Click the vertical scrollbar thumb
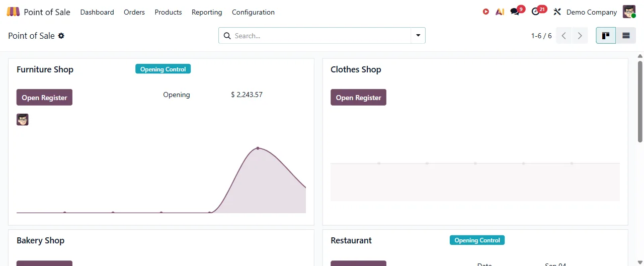This screenshot has width=644, height=266. [x=640, y=102]
